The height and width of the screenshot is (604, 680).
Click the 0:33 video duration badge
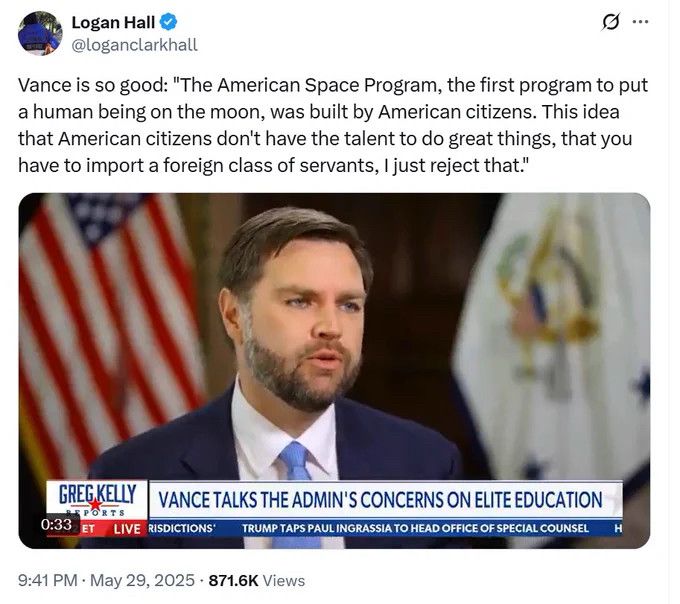pyautogui.click(x=56, y=524)
